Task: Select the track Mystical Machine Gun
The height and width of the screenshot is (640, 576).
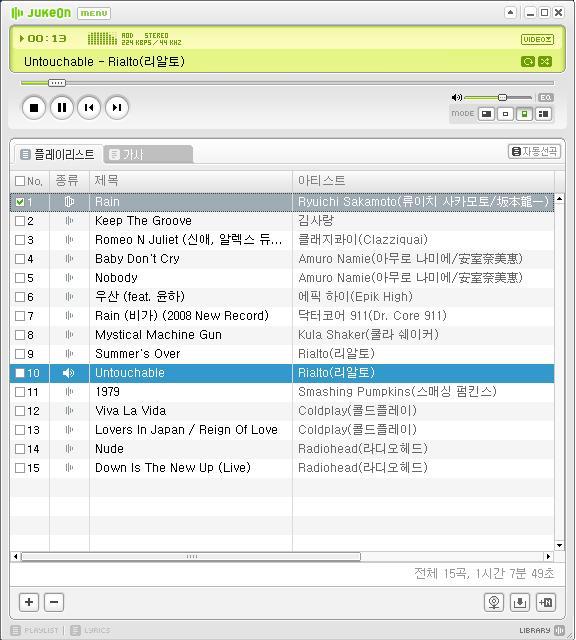Action: [158, 335]
